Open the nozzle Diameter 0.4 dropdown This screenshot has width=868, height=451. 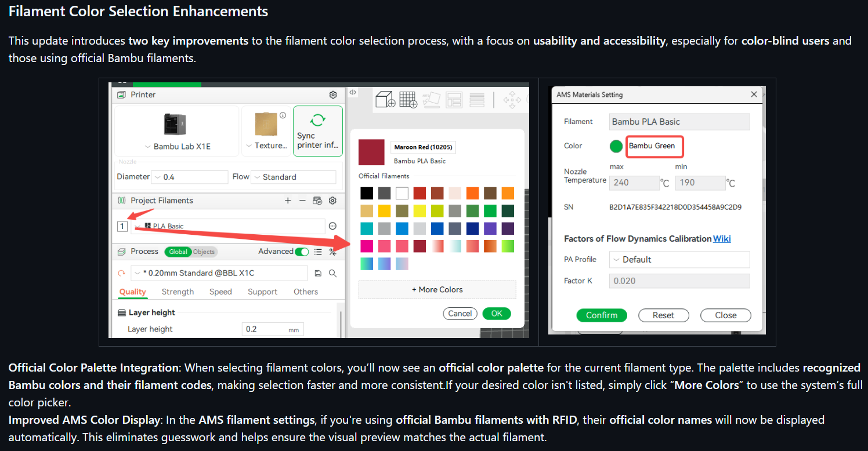pyautogui.click(x=190, y=177)
